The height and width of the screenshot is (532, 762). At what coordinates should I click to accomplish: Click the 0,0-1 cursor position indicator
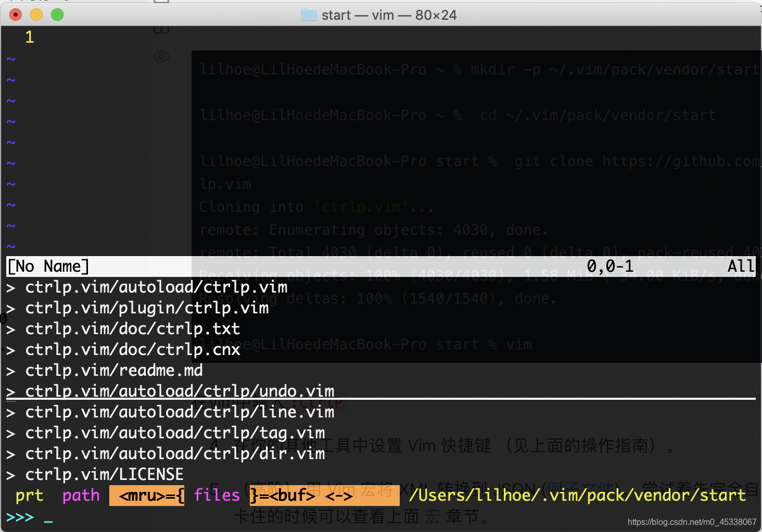tap(610, 267)
